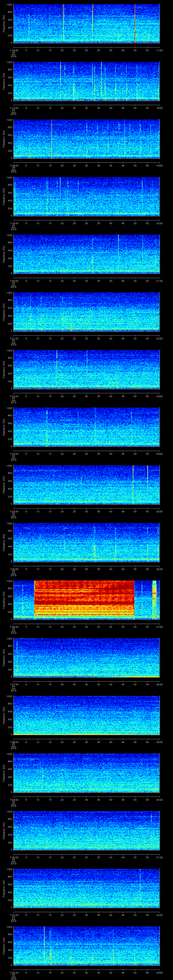Open the spectrogram panel starting at 7:30:00
The height and width of the screenshot is (980, 173).
pyautogui.click(x=87, y=831)
